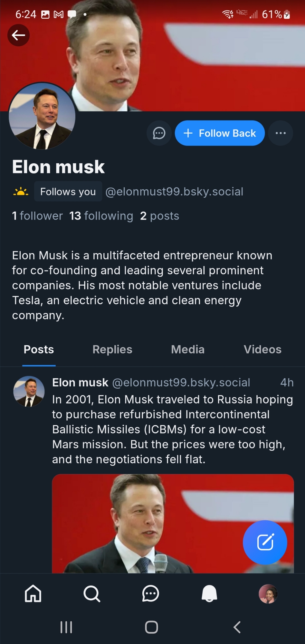
Task: Tap the back arrow on profile header
Action: (19, 35)
